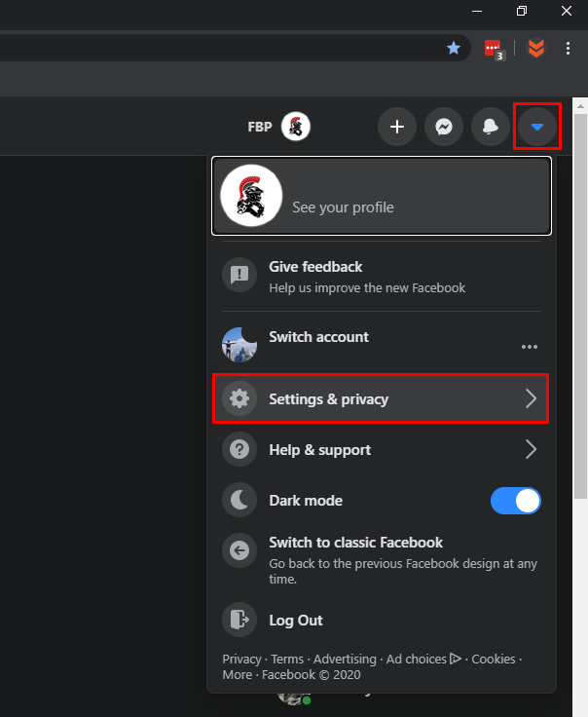Click the More footer link
This screenshot has width=588, height=717.
[238, 674]
